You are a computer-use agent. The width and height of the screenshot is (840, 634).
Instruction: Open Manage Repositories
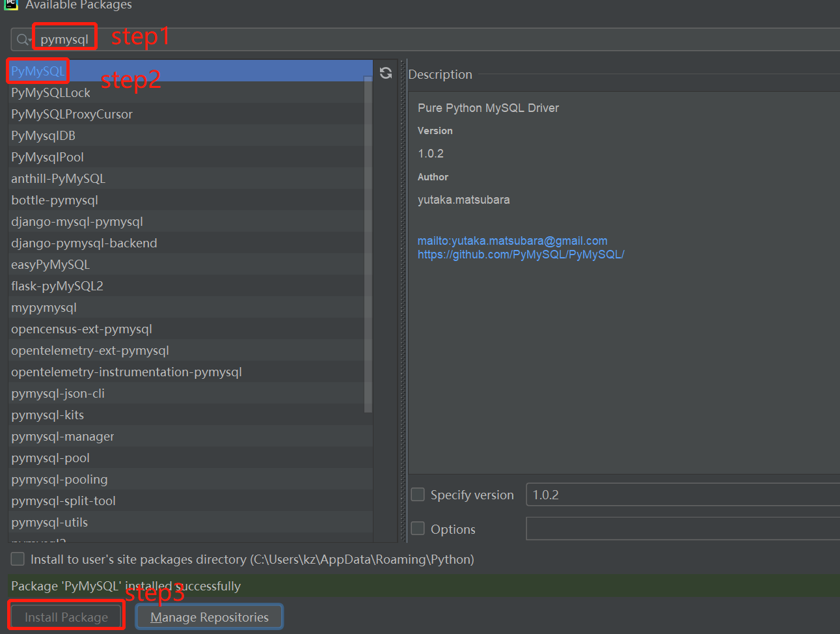click(x=210, y=617)
